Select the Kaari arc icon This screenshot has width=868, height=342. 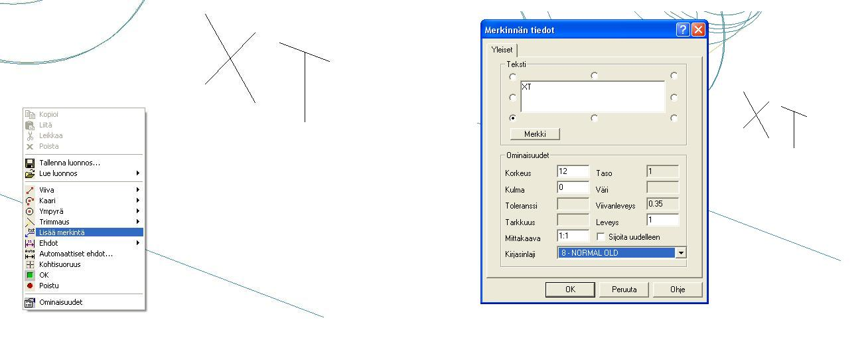coord(29,201)
